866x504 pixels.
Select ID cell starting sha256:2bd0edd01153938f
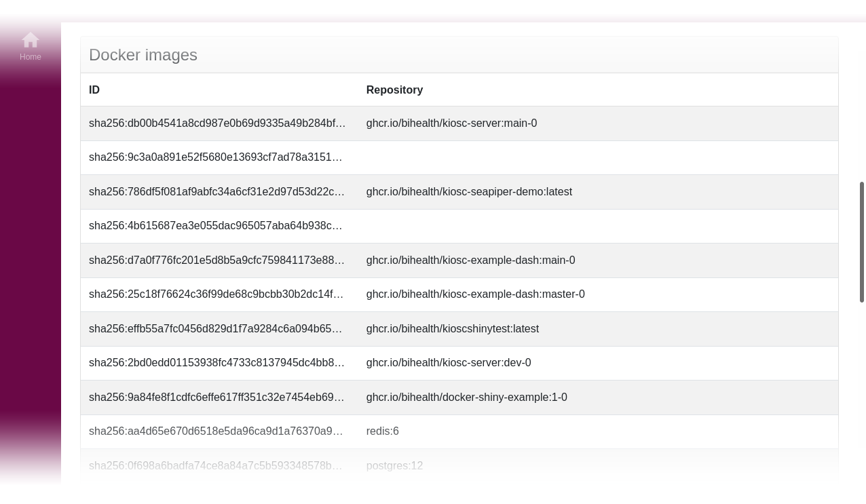(x=219, y=363)
